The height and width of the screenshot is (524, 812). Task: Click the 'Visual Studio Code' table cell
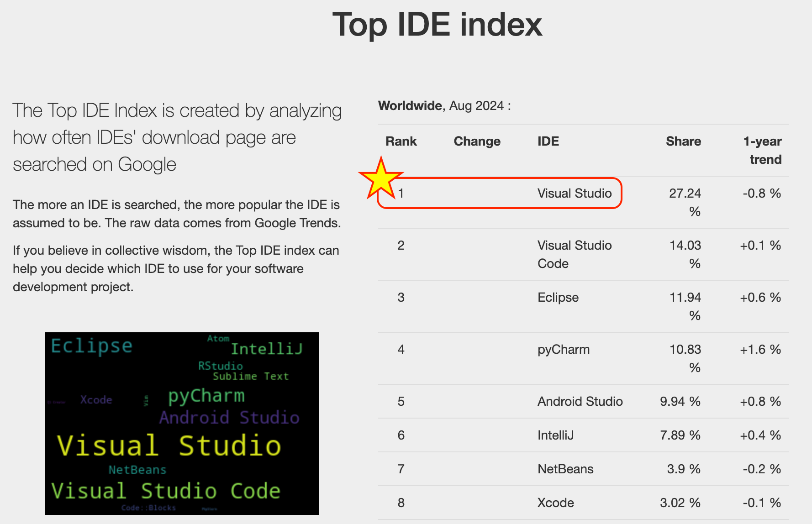pos(575,254)
